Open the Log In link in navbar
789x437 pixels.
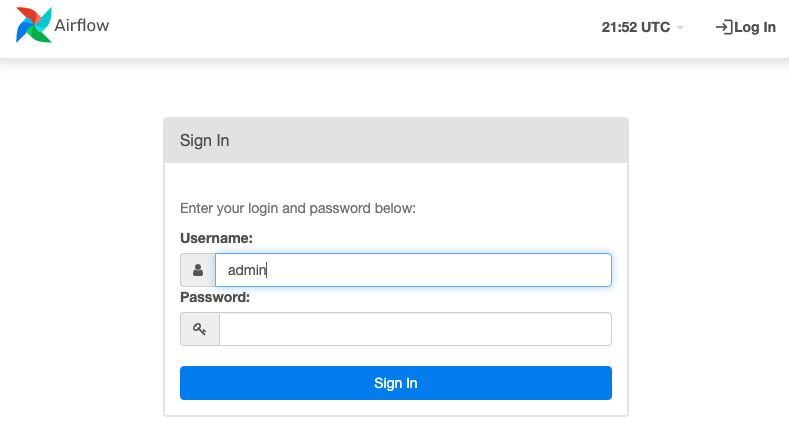click(x=746, y=27)
